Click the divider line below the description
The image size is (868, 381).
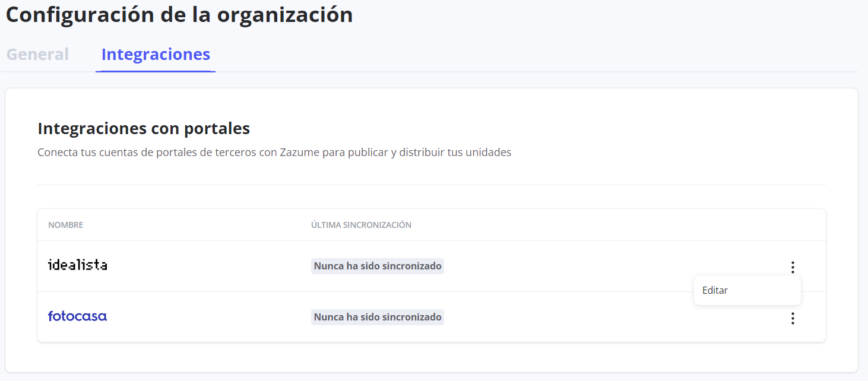tap(431, 185)
